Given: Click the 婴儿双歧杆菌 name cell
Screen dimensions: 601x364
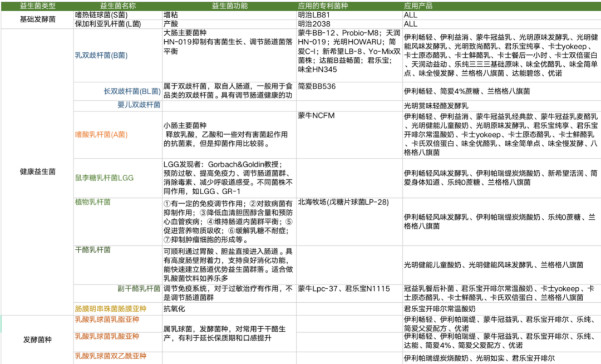Looking at the screenshot, I should pyautogui.click(x=117, y=106).
